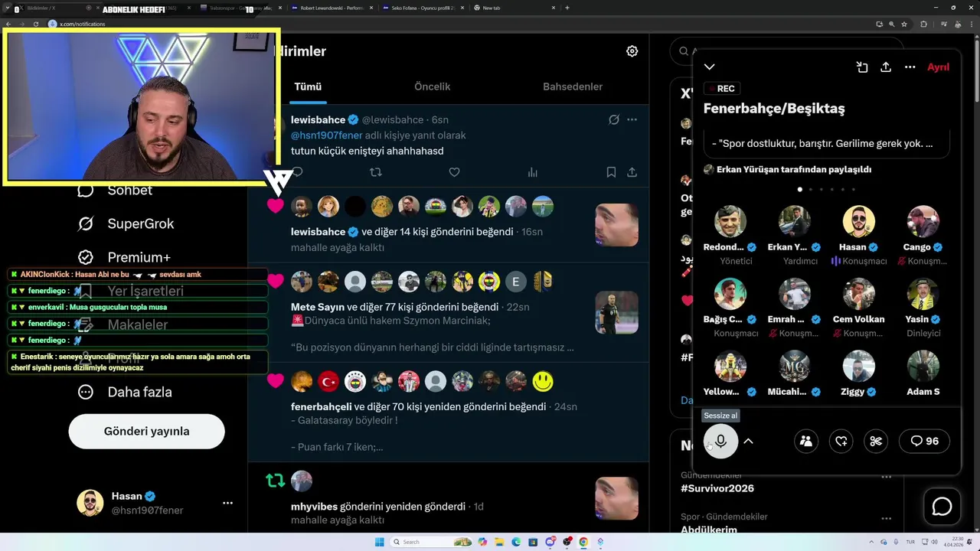Select Yasin listener avatar in Space

pyautogui.click(x=923, y=294)
